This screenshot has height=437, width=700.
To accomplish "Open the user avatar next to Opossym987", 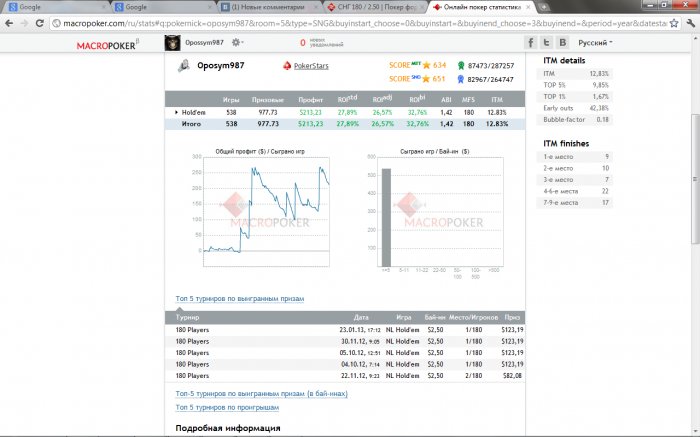I will pyautogui.click(x=172, y=43).
